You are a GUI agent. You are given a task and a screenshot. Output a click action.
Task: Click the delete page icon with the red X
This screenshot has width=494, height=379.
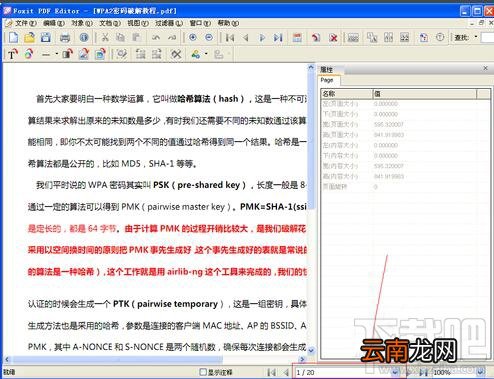click(x=333, y=38)
